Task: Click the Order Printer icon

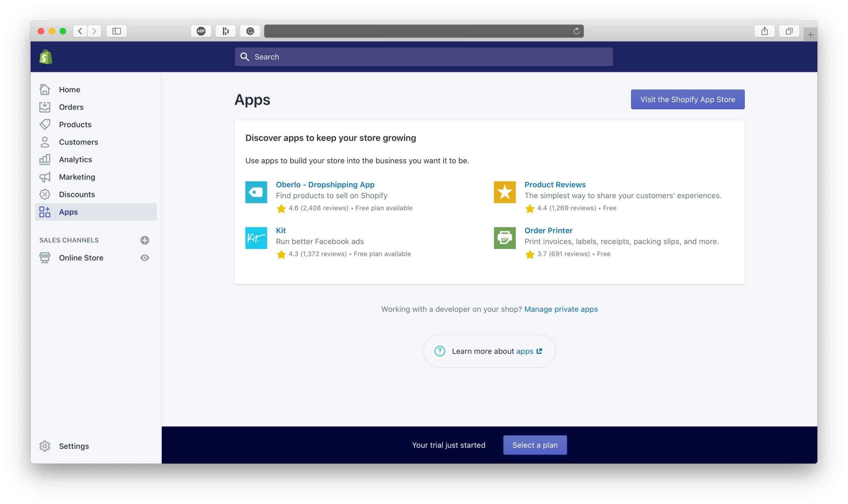Action: point(504,238)
